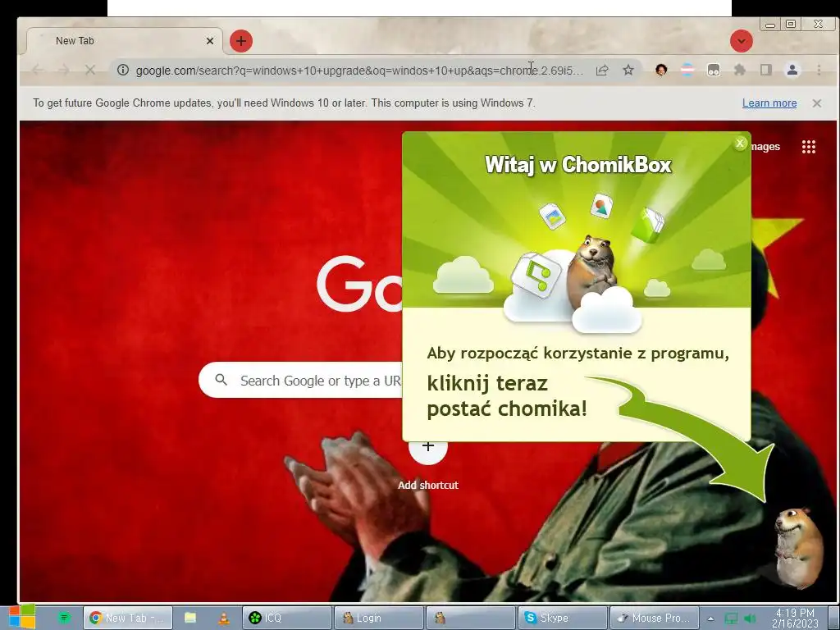Click the hamster mascot in ChomikBox banner
The image size is (840, 630).
(x=592, y=271)
